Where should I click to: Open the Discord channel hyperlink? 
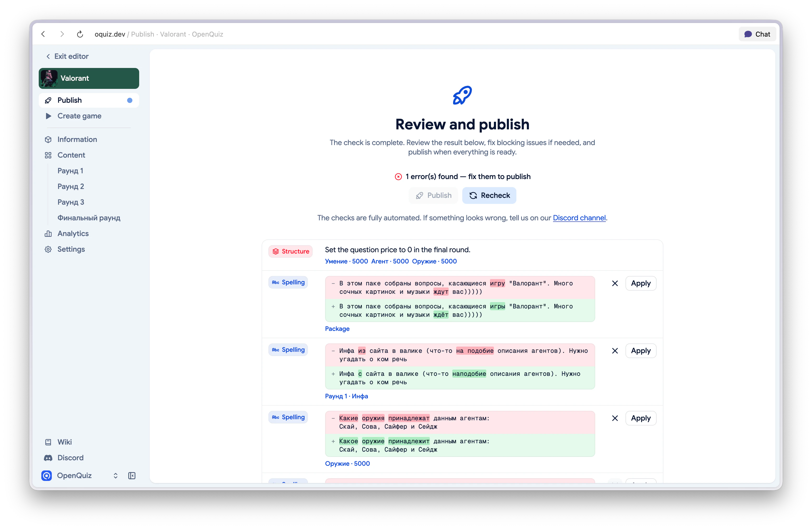(579, 218)
